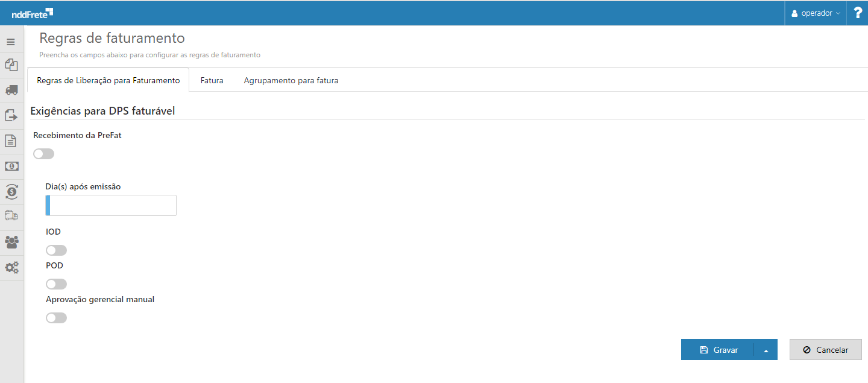Enable the IOD switch
The image size is (868, 383).
(x=56, y=250)
